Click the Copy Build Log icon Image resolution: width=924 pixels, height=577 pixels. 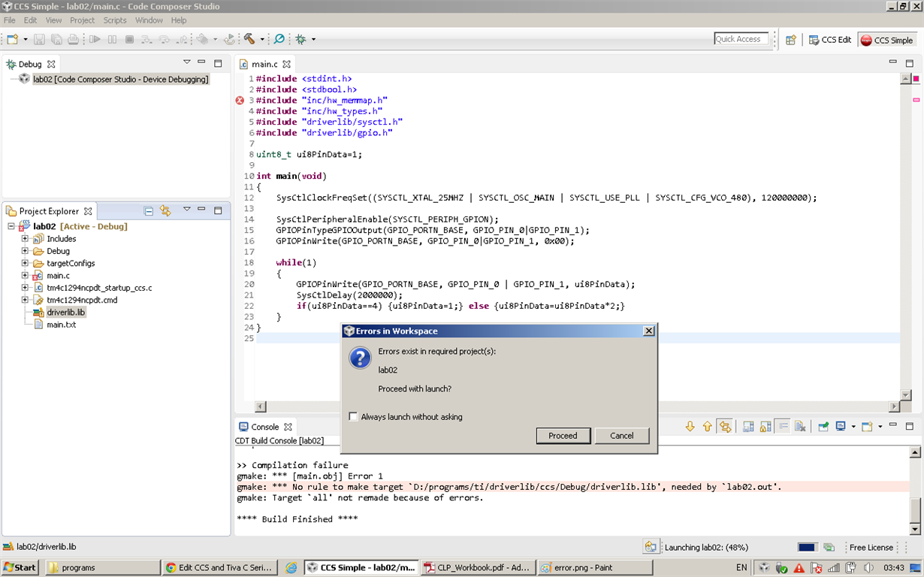tap(748, 427)
